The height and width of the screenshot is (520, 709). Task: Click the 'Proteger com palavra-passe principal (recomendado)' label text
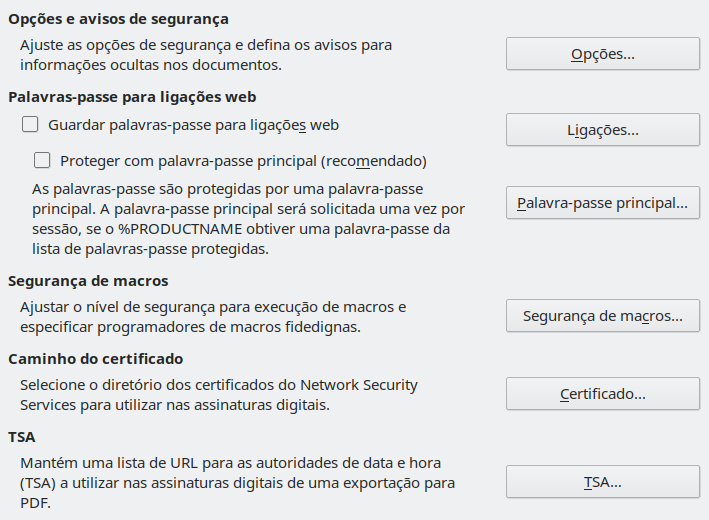click(x=243, y=160)
